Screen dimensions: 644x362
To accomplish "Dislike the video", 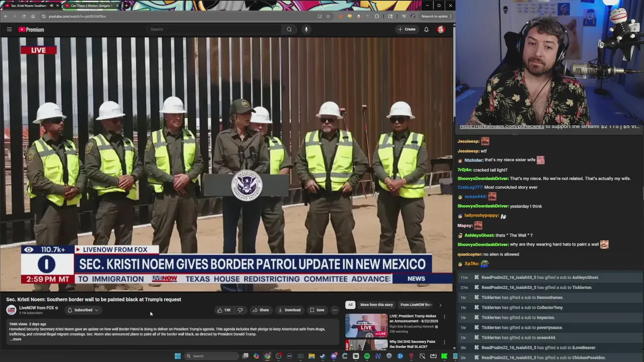I will (x=240, y=310).
